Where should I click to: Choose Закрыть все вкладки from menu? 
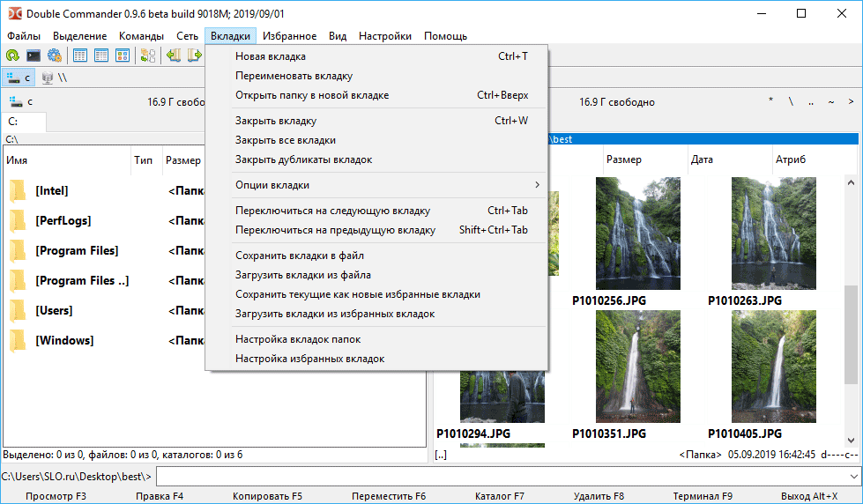[285, 140]
